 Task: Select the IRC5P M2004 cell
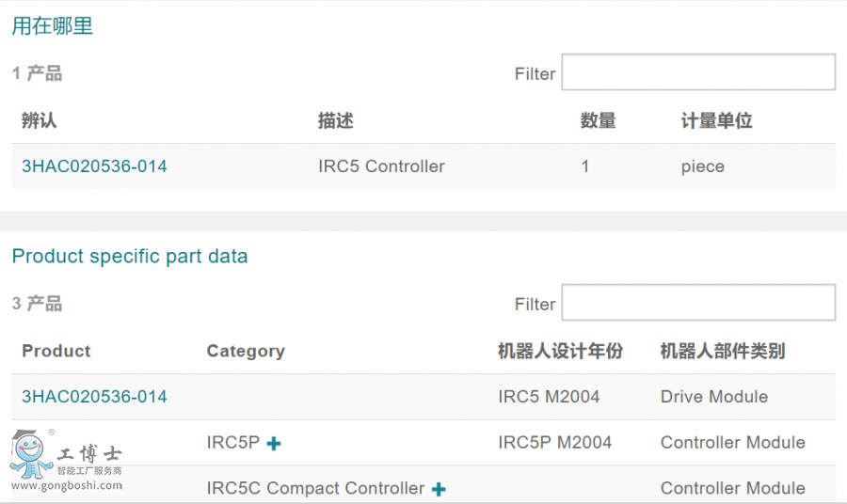click(x=554, y=443)
